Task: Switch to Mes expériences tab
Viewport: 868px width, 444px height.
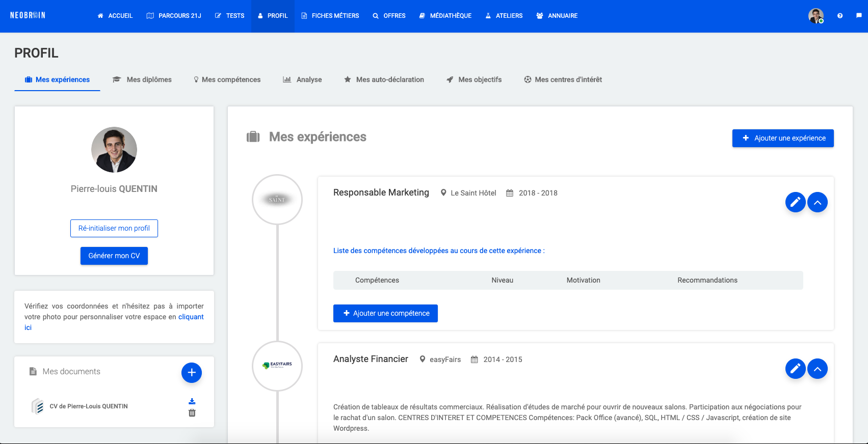Action: (x=57, y=80)
